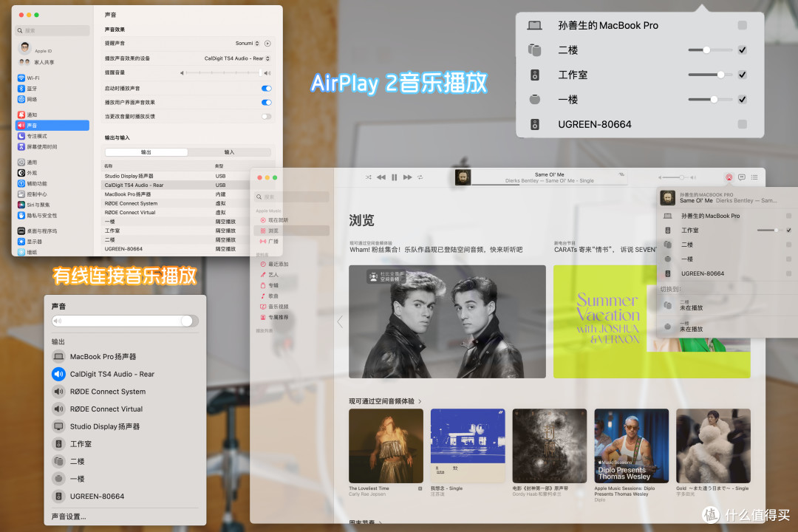Toggle 播放用户界面声音效果 switch
Image resolution: width=798 pixels, height=532 pixels.
(266, 102)
